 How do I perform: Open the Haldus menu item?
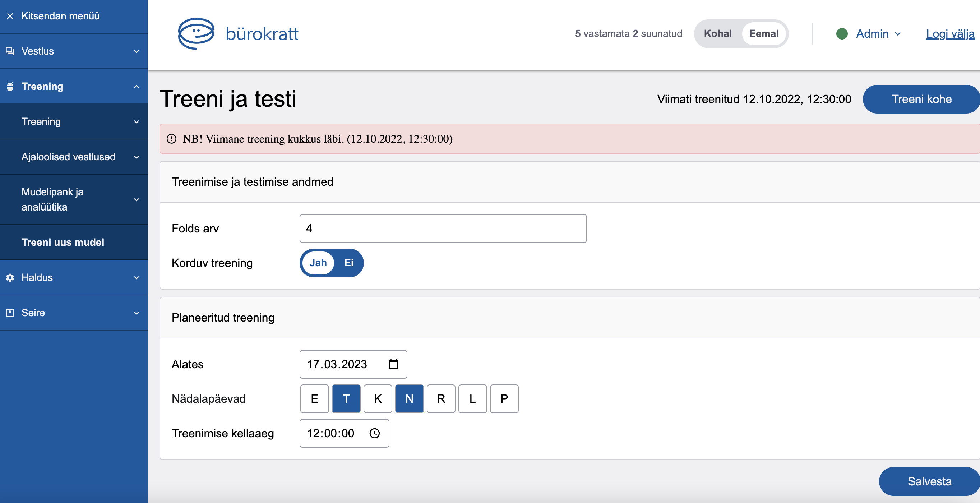74,277
